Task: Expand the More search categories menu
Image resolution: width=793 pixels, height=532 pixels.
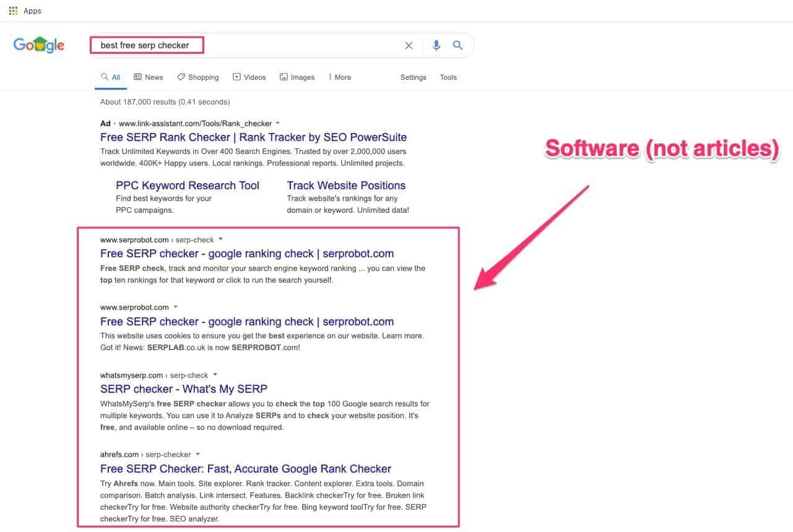Action: [339, 77]
